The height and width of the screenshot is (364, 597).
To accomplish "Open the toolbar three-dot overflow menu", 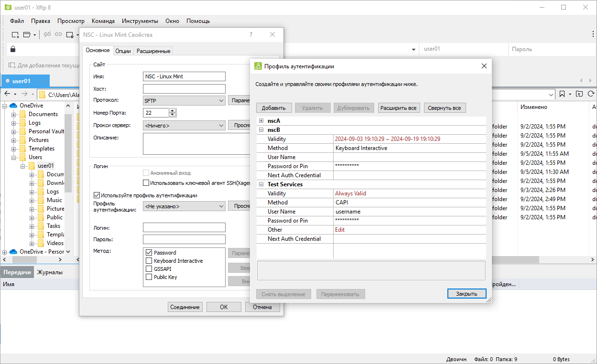I will click(x=593, y=34).
